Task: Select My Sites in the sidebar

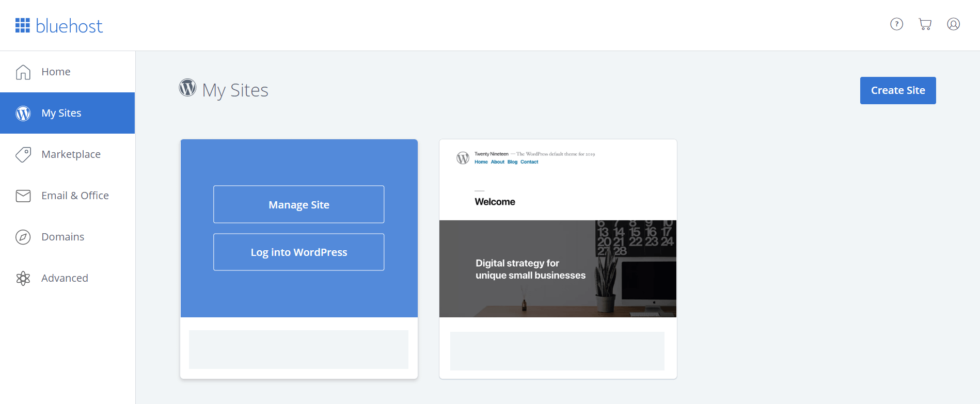Action: click(61, 113)
